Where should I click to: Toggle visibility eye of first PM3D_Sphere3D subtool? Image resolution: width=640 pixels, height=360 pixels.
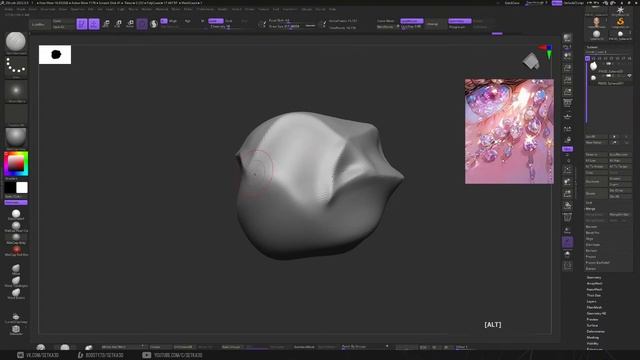tap(629, 64)
